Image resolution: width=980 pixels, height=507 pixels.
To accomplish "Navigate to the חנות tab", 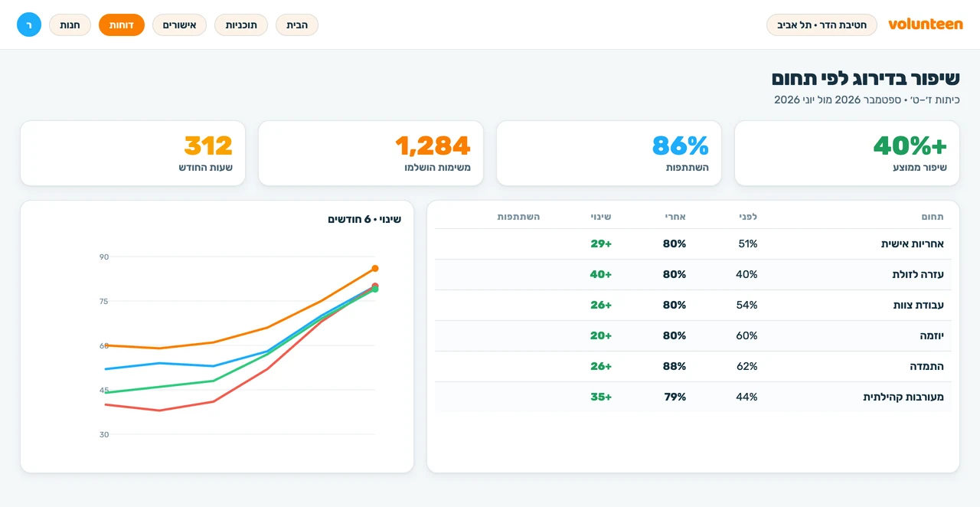I will click(x=70, y=25).
